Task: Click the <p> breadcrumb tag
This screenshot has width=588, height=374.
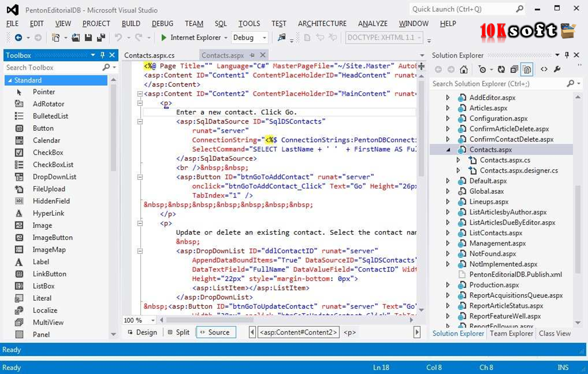Action: [x=350, y=332]
